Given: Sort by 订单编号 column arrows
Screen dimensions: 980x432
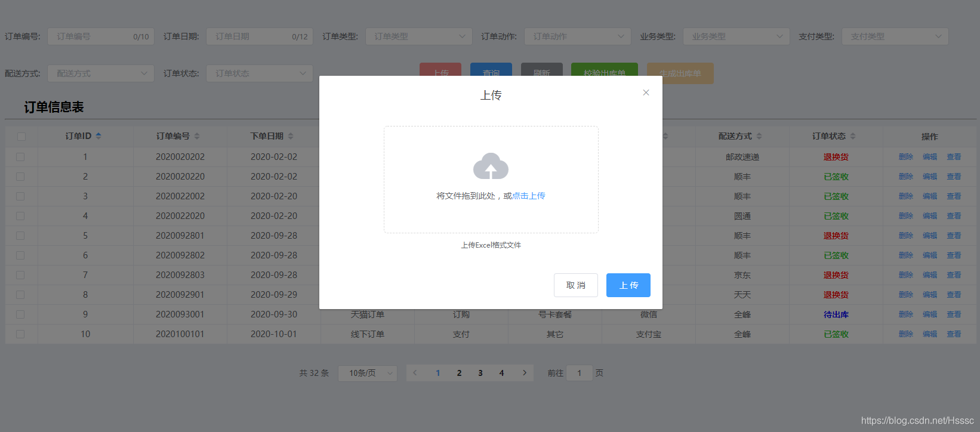Looking at the screenshot, I should [x=197, y=136].
